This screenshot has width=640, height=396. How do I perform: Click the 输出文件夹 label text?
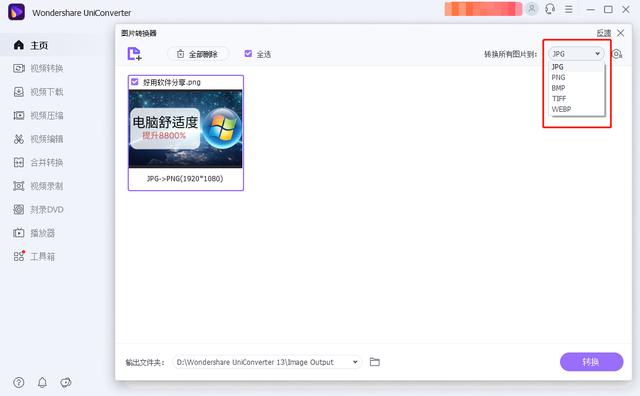[x=144, y=363]
